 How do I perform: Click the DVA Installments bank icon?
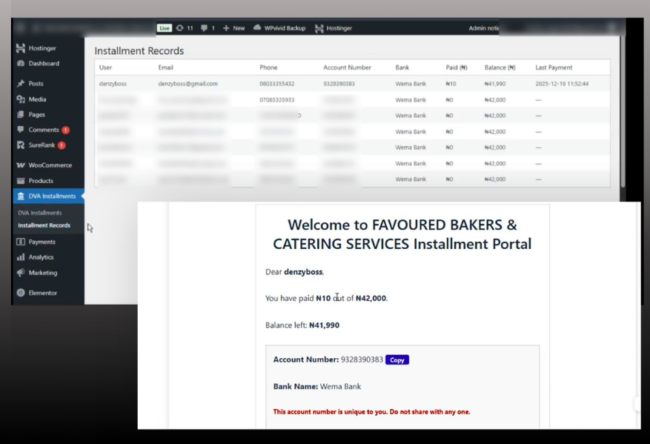click(21, 196)
